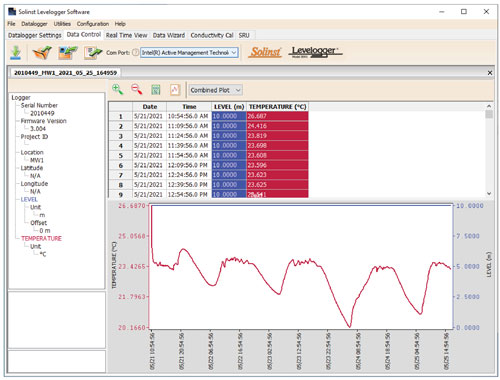The width and height of the screenshot is (500, 380).
Task: Select Location tree node
Action: (x=32, y=152)
